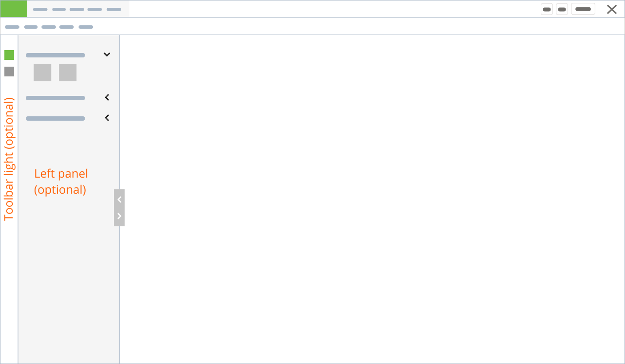Viewport: 625px width, 364px height.
Task: Click the green logo block in the title bar
Action: [14, 9]
